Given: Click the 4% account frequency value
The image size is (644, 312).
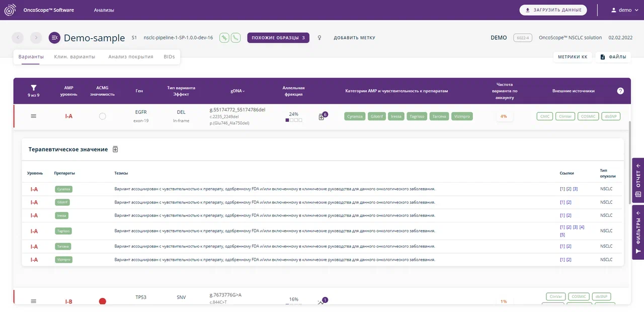Looking at the screenshot, I should coord(504,116).
